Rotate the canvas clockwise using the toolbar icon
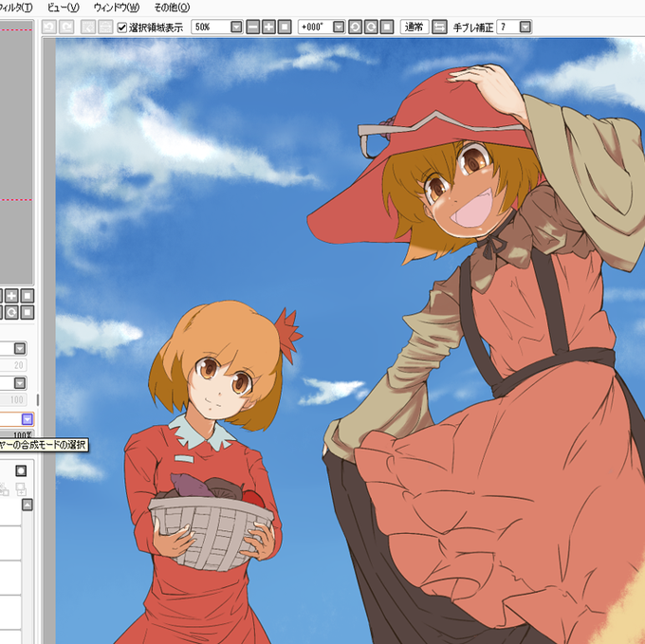The width and height of the screenshot is (645, 644). [371, 28]
